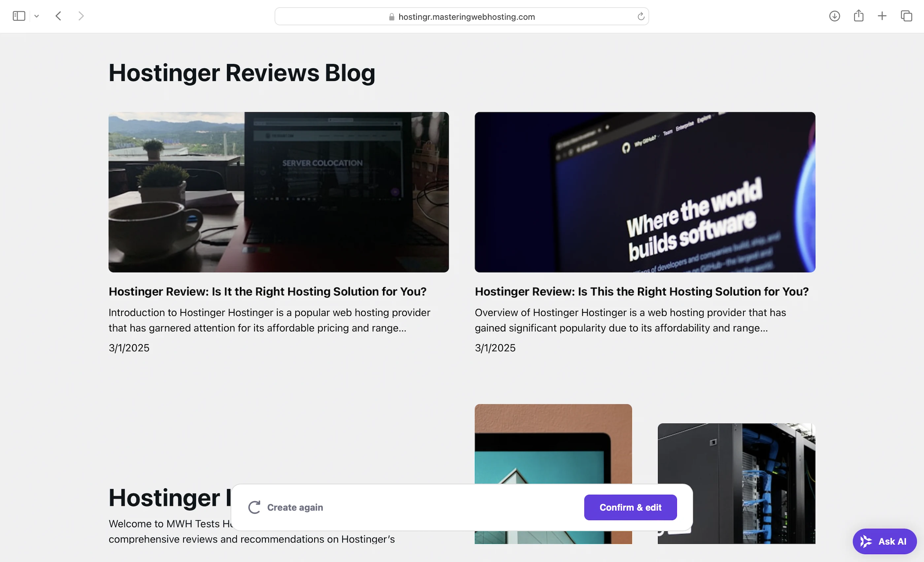Open the Share icon in the toolbar
Screen dimensions: 924x562
click(x=858, y=16)
